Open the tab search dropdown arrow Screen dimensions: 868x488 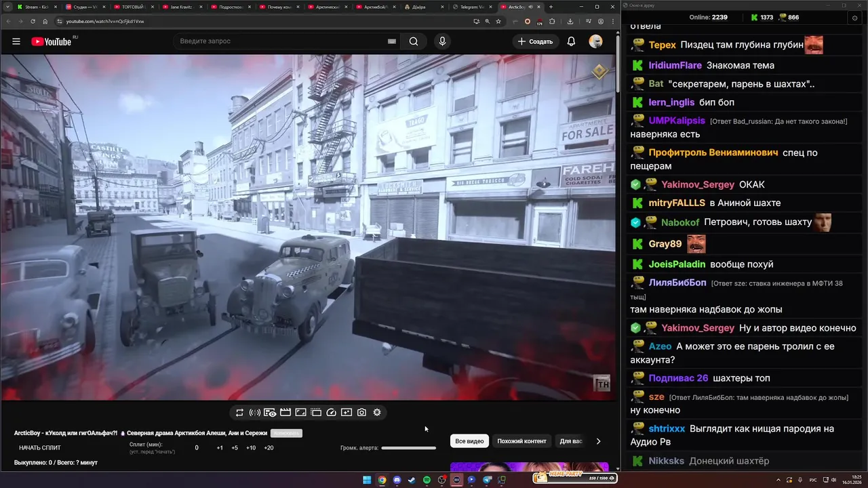(x=7, y=7)
